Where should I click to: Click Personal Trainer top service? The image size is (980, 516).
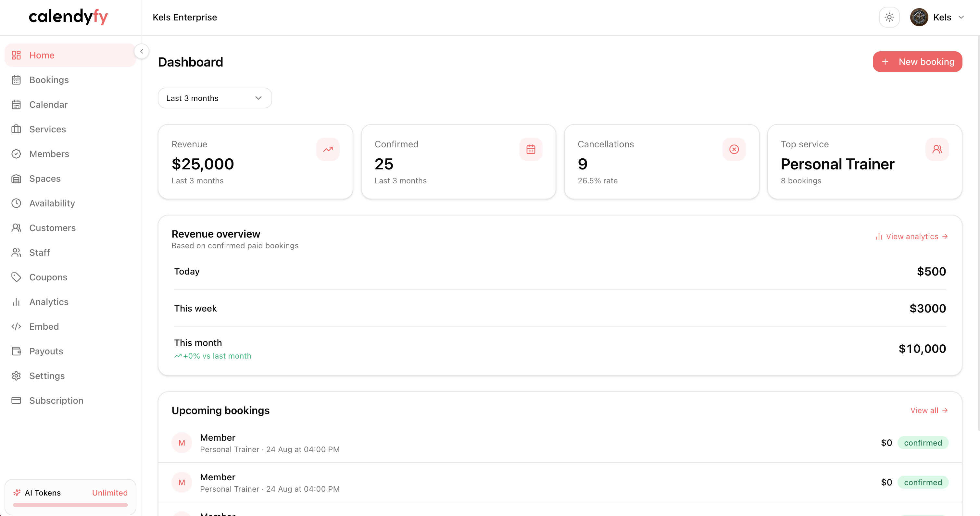(837, 164)
